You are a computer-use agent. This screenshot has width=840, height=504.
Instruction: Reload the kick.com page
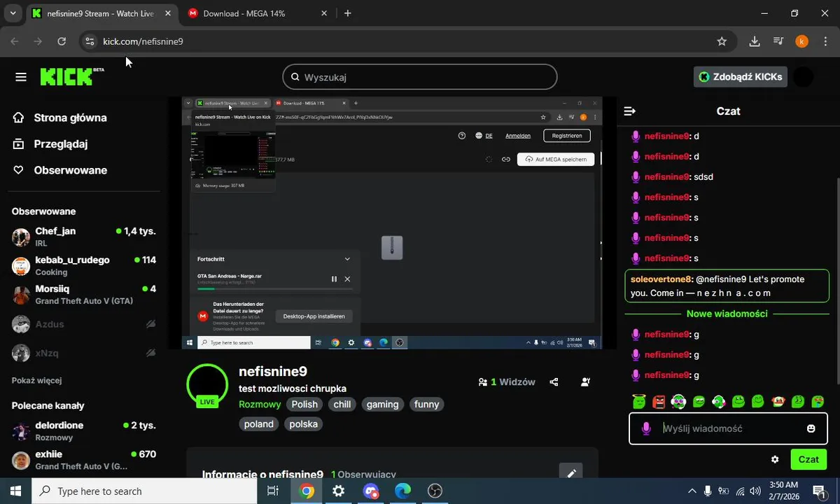coord(62,41)
